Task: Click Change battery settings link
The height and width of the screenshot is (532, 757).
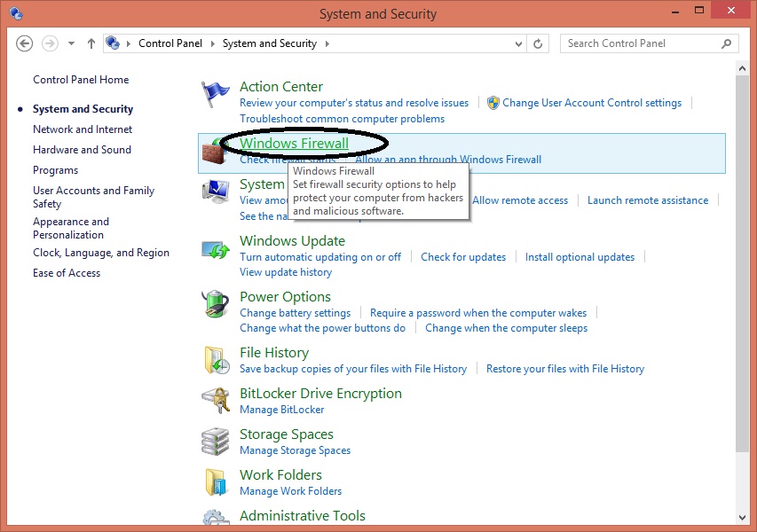Action: (x=295, y=313)
